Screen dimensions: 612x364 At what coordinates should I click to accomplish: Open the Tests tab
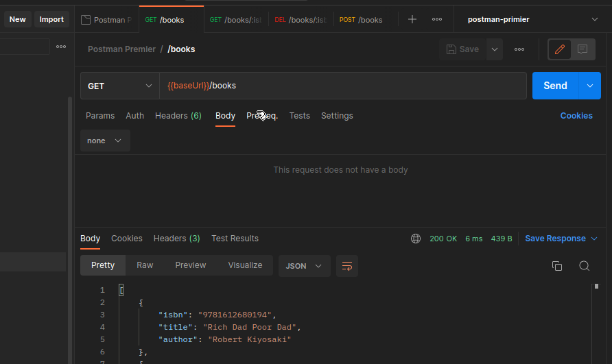pyautogui.click(x=299, y=116)
